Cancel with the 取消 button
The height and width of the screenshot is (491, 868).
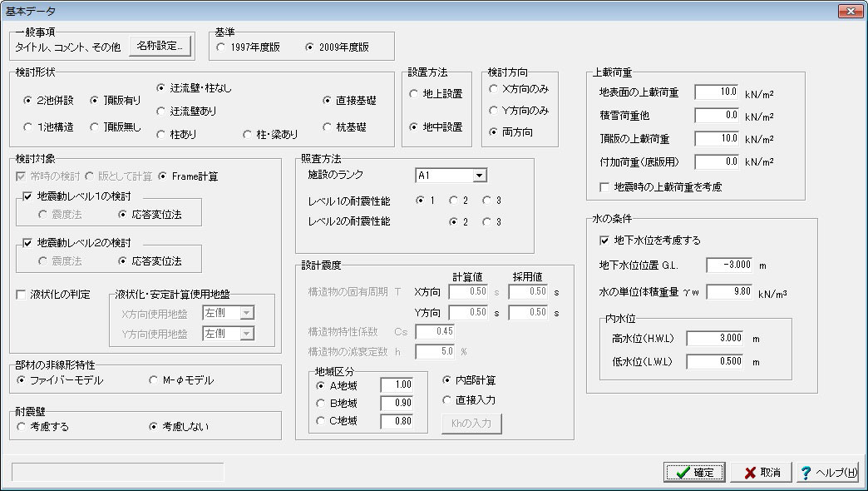[761, 472]
